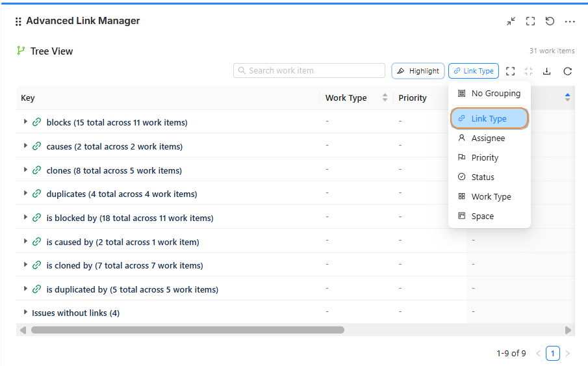
Task: Expand the is blocked by row
Action: click(x=25, y=217)
